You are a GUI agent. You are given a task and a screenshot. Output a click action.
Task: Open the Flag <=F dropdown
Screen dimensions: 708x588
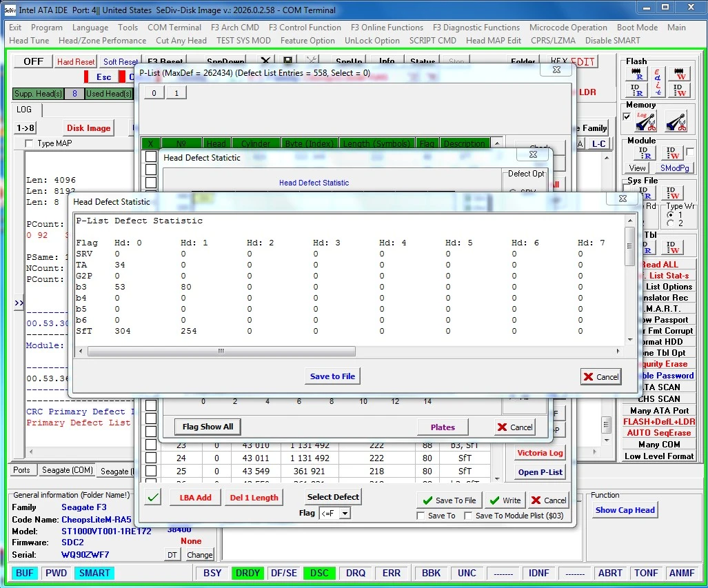coord(345,513)
